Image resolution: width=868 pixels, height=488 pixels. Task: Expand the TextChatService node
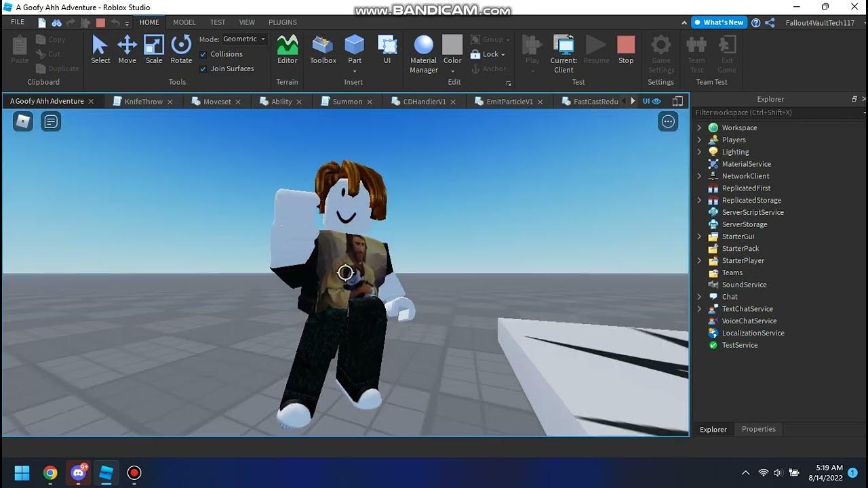click(699, 308)
